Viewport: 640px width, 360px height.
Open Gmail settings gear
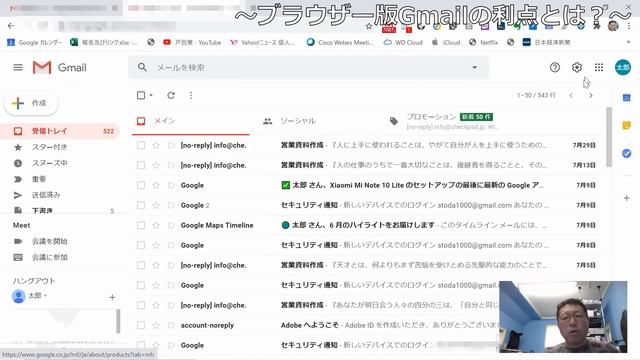577,67
